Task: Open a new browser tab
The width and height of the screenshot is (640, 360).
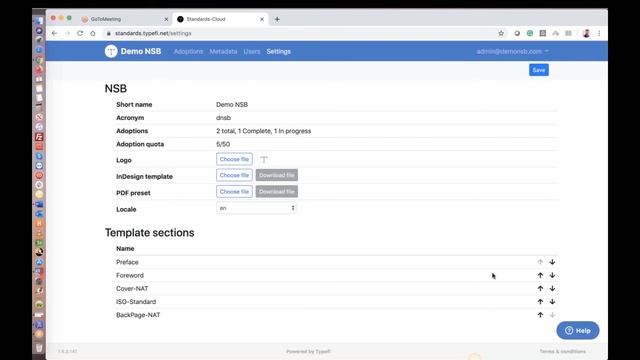Action: (x=277, y=19)
